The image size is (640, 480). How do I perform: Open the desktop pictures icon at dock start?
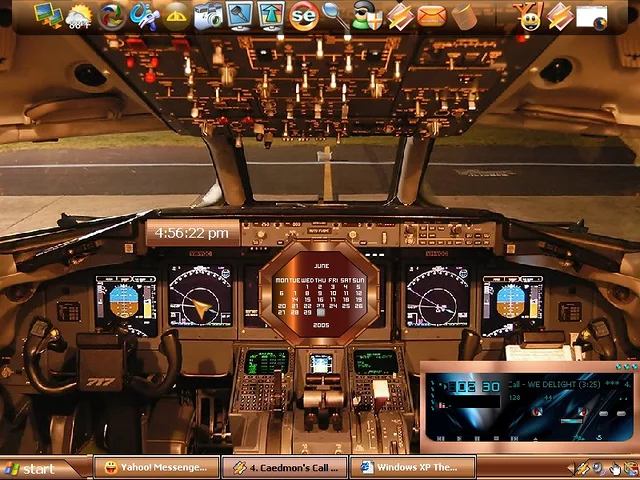[47, 15]
